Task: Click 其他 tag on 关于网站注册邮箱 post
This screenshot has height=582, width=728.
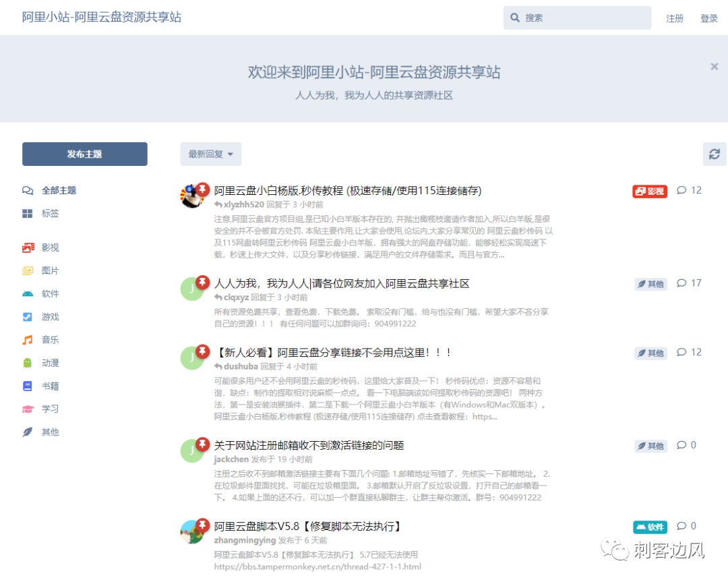Action: tap(650, 446)
